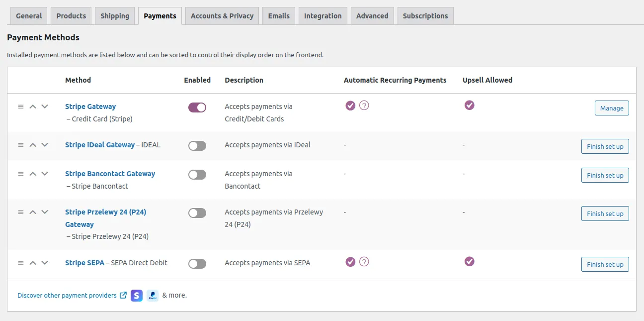Screen dimensions: 644x321
Task: Move Stripe Przelewy 24 Gateway down
Action: (45, 212)
